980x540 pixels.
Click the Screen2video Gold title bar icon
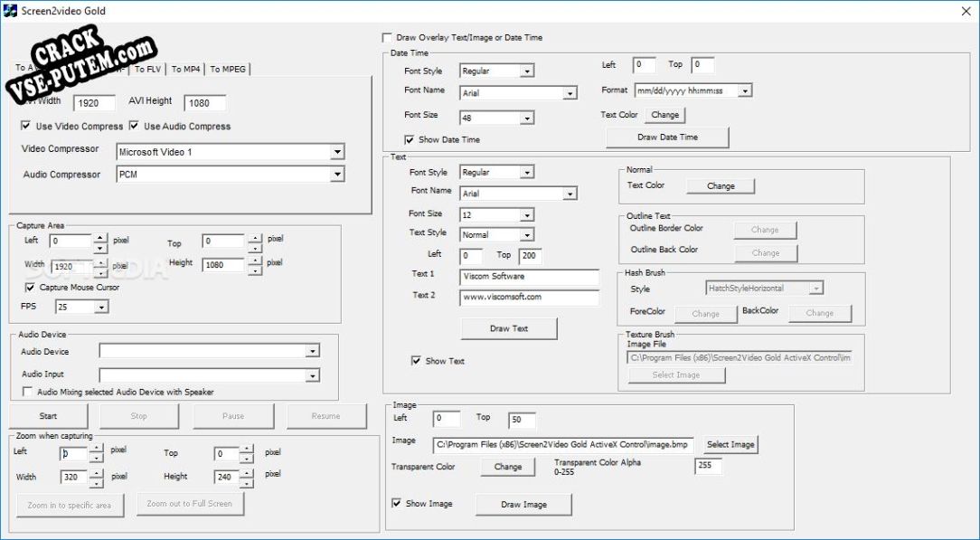tap(10, 11)
